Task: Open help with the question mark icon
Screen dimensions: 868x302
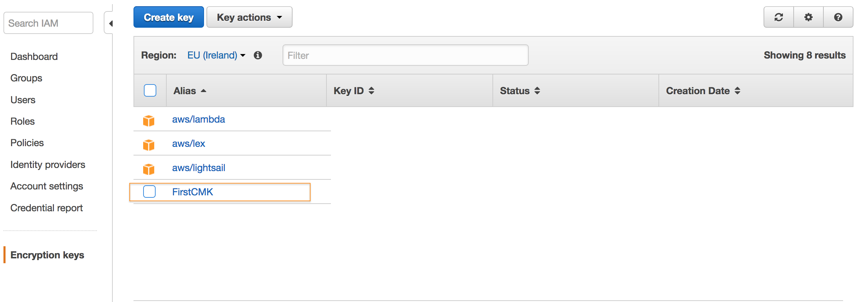Action: [x=838, y=17]
